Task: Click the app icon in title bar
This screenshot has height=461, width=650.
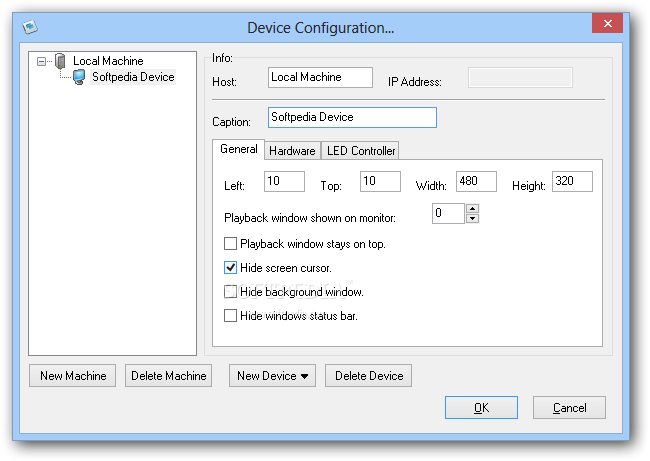Action: [x=30, y=27]
